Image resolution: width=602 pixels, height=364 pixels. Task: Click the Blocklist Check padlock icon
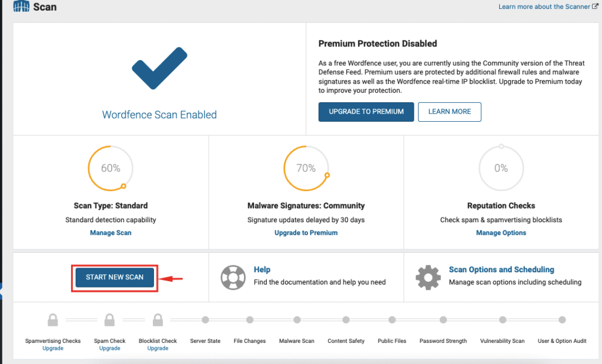click(x=158, y=320)
